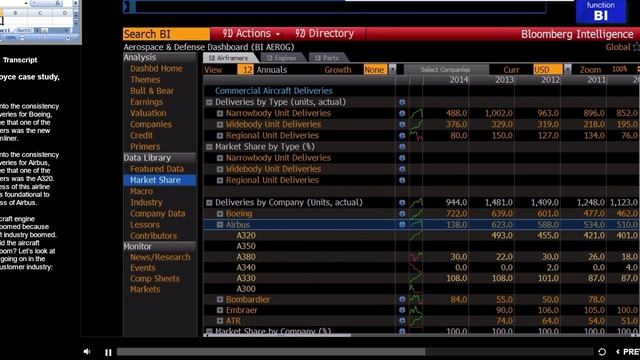
Task: Open Valuation in Analysis sidebar
Action: click(148, 113)
